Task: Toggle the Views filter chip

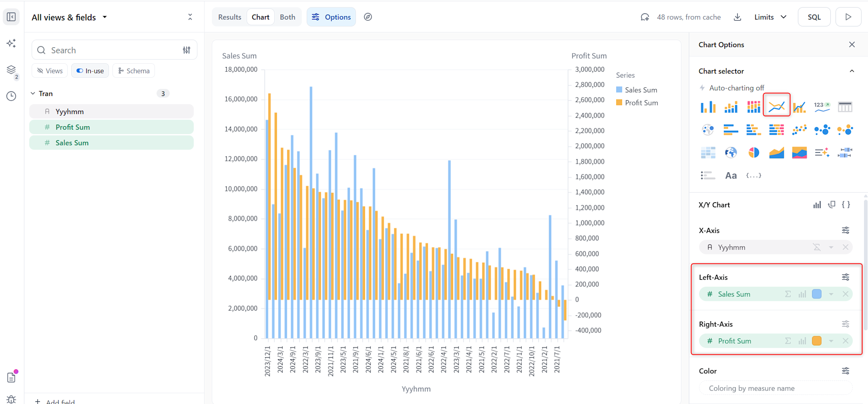Action: click(x=50, y=71)
